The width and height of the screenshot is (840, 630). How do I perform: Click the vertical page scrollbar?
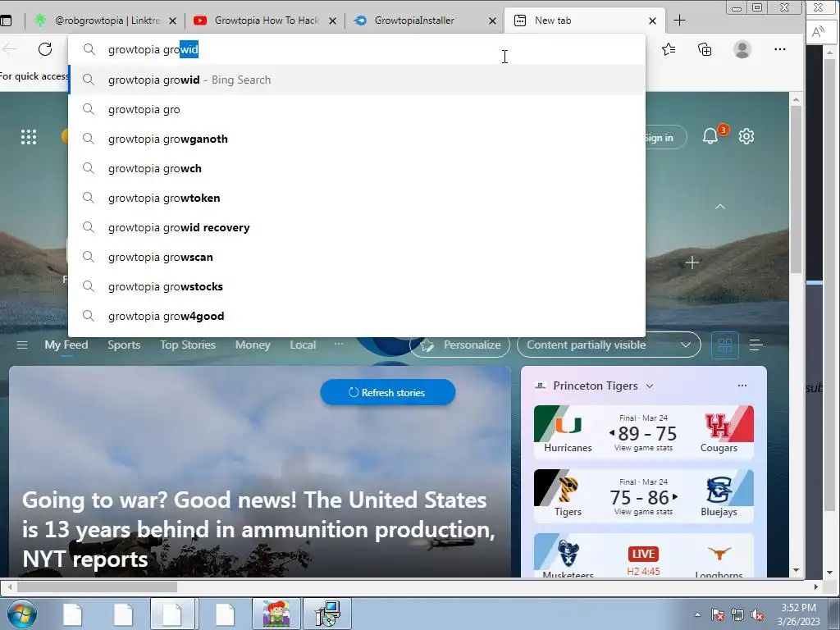click(796, 189)
